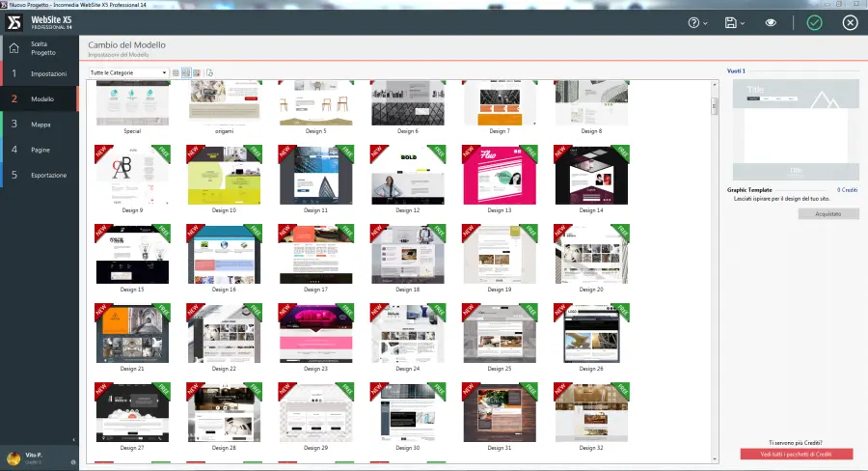Switch to medium thumbnails grid view
The width and height of the screenshot is (868, 471).
(x=186, y=72)
